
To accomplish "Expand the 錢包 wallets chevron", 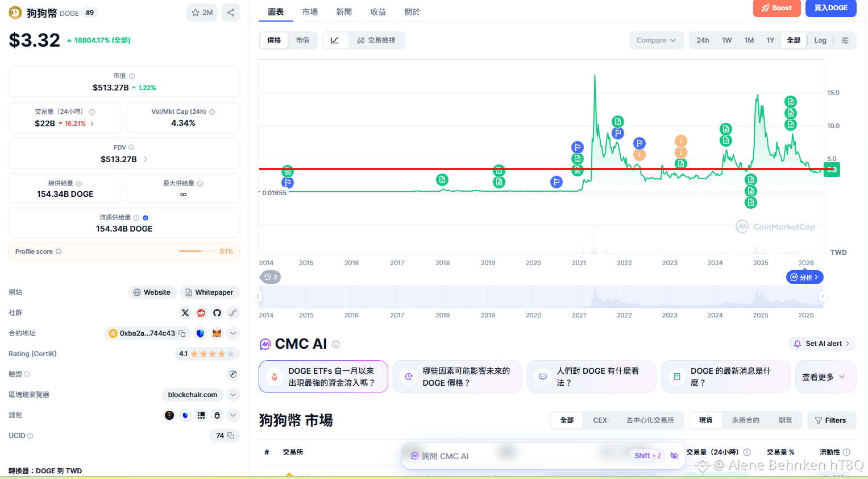I will coord(233,415).
